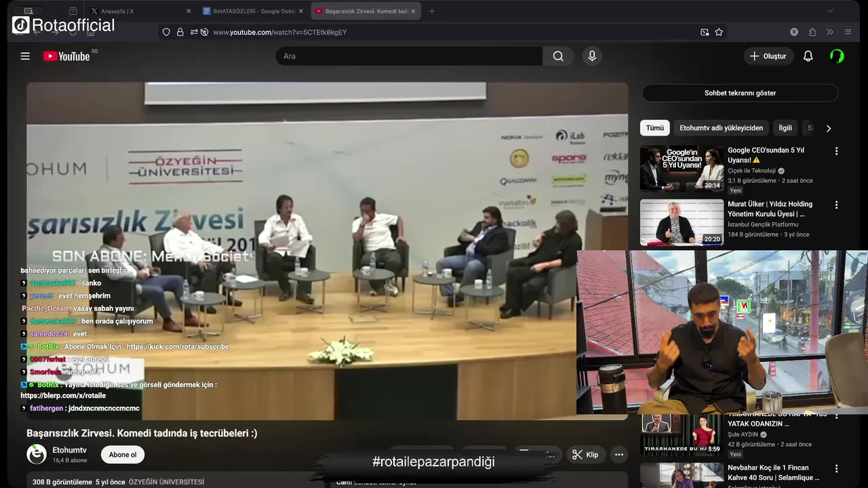Image resolution: width=868 pixels, height=488 pixels.
Task: Open the green account avatar menu
Action: click(837, 56)
